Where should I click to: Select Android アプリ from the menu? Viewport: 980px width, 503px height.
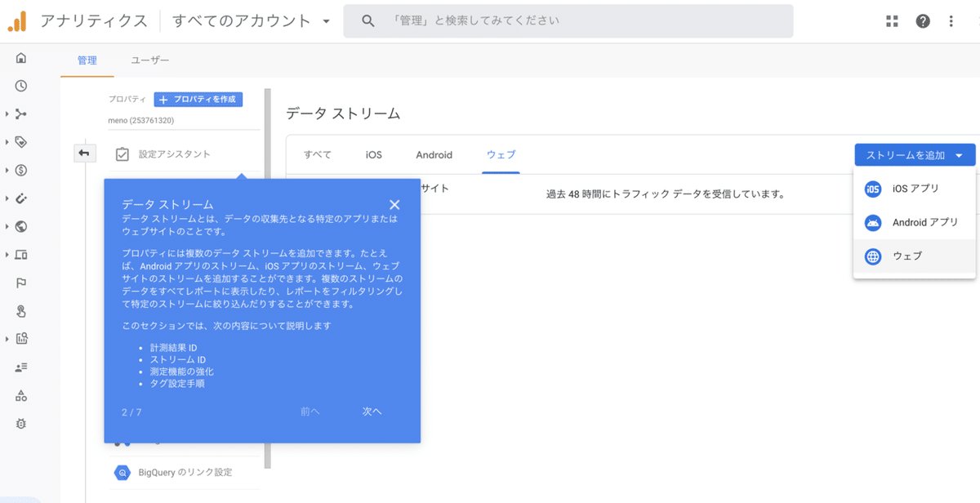pyautogui.click(x=915, y=222)
